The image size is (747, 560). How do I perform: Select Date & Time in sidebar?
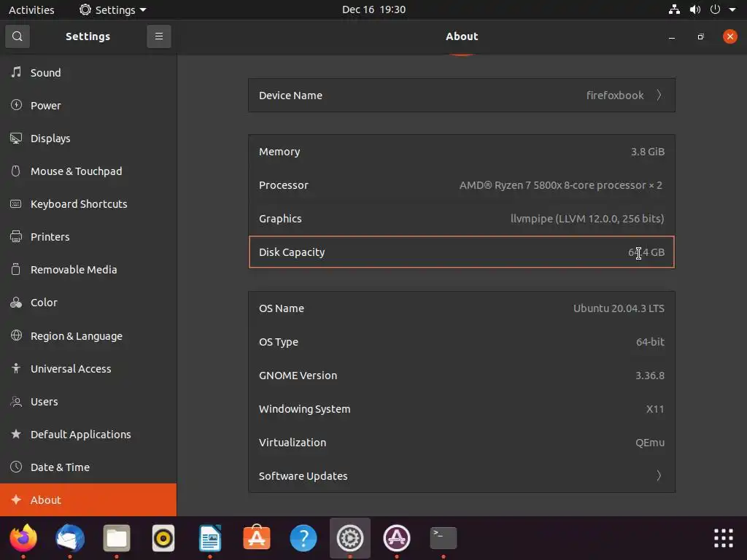pos(88,467)
